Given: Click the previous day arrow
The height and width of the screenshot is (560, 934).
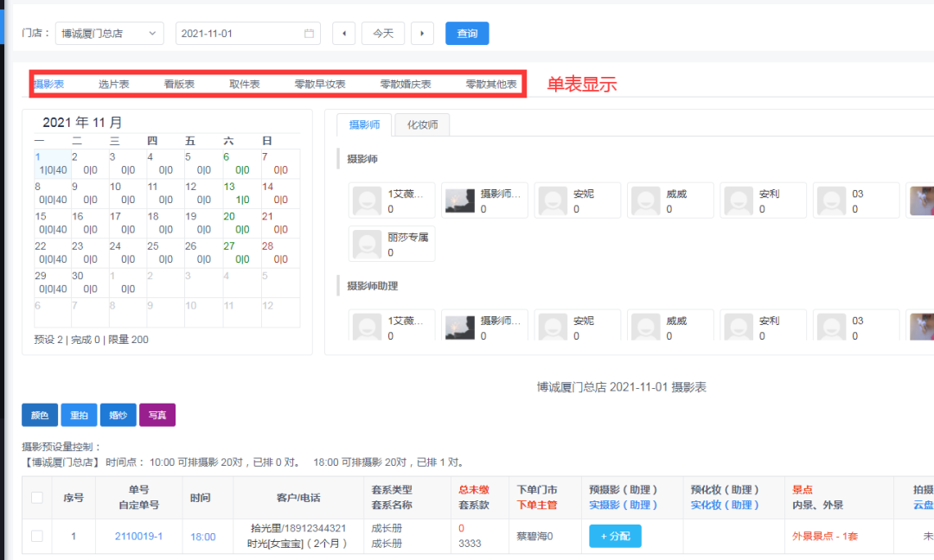Looking at the screenshot, I should (x=343, y=33).
